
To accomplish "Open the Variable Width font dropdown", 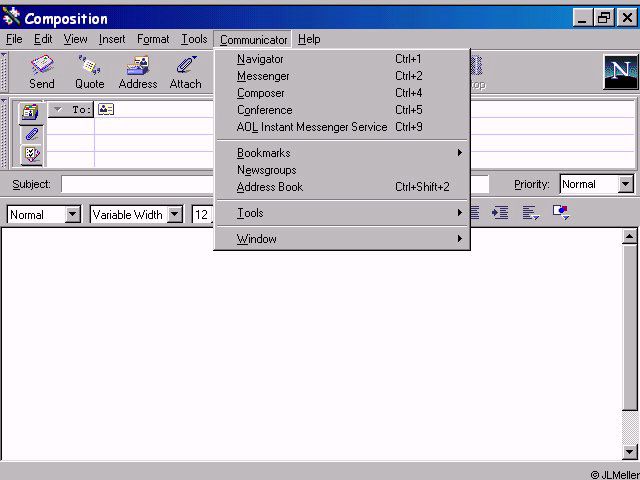I will click(175, 214).
